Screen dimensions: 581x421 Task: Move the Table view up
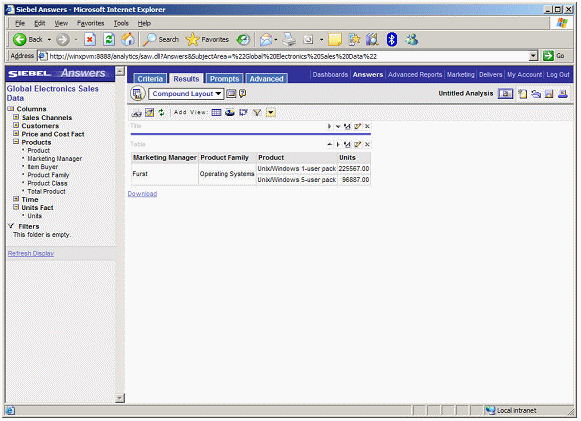pos(329,144)
